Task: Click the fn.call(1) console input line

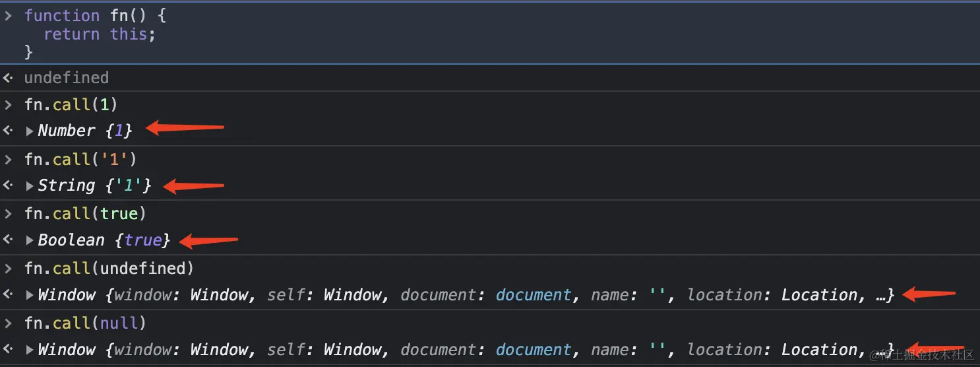Action: click(71, 104)
